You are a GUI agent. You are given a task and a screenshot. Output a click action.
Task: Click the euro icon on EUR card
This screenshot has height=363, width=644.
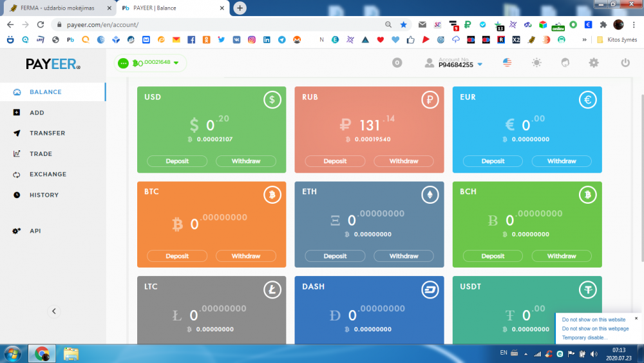point(588,99)
